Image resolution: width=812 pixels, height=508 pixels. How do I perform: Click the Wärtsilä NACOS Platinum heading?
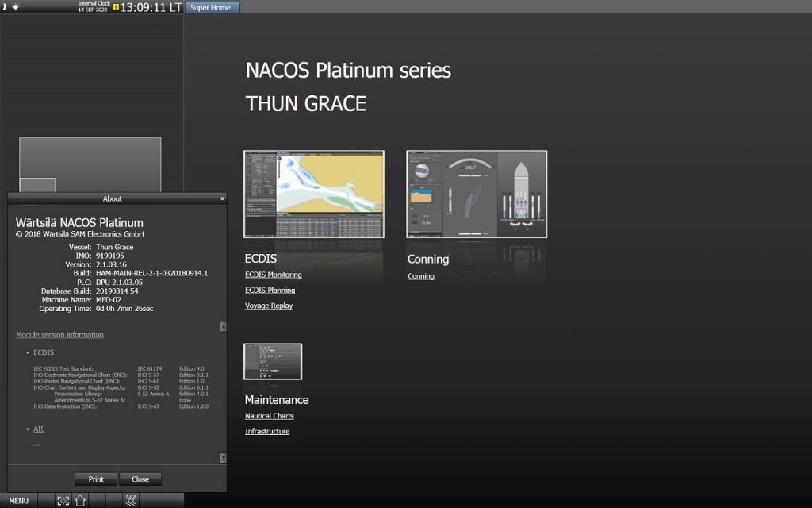[x=80, y=223]
